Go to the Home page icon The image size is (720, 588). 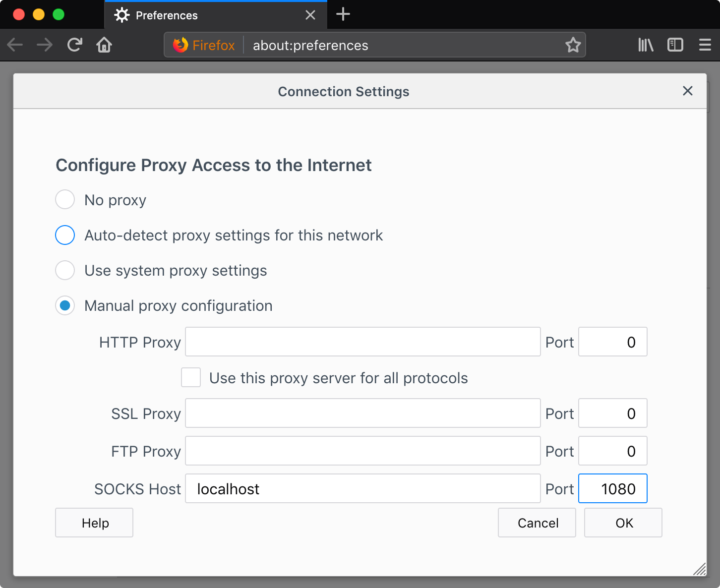point(104,45)
